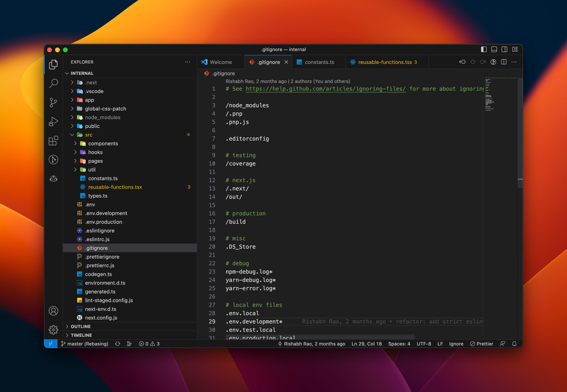Open the Run and Debug view
The width and height of the screenshot is (567, 392).
[x=53, y=121]
